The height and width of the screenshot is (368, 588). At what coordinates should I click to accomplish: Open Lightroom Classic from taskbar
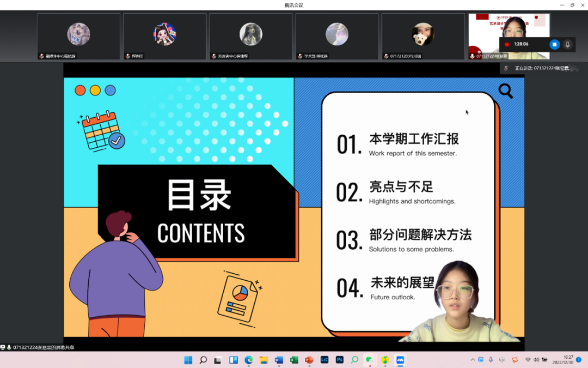tap(324, 360)
